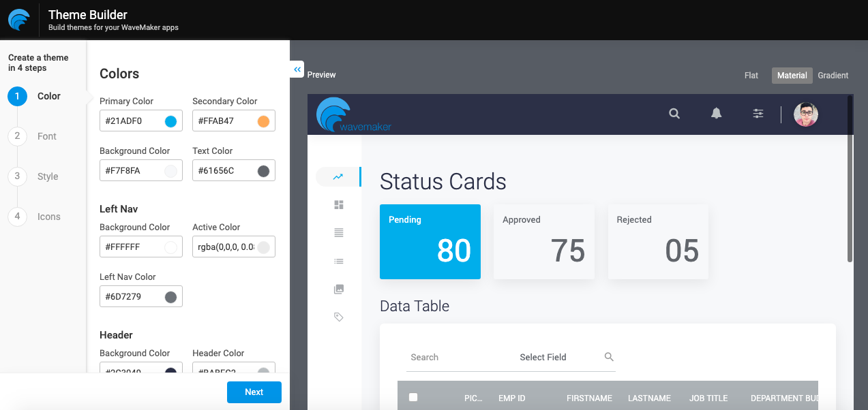Open the Select Field dropdown
Screen dimensions: 868x410
tap(543, 357)
